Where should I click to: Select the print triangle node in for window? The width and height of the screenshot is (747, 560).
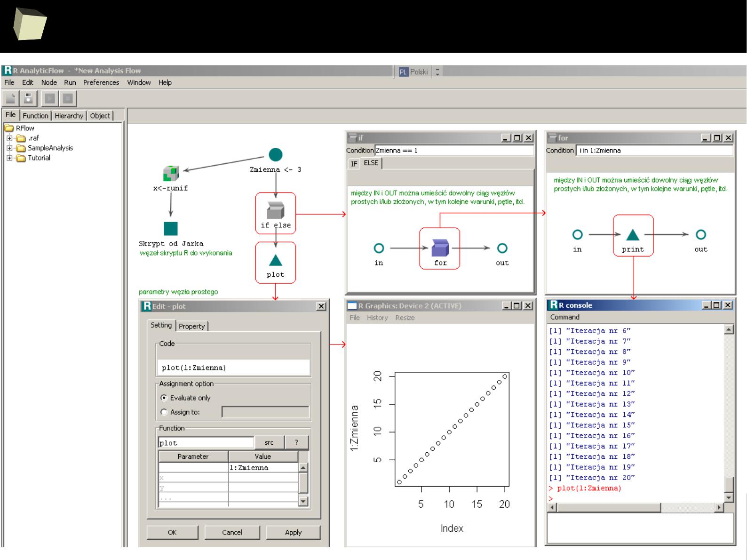tap(633, 234)
